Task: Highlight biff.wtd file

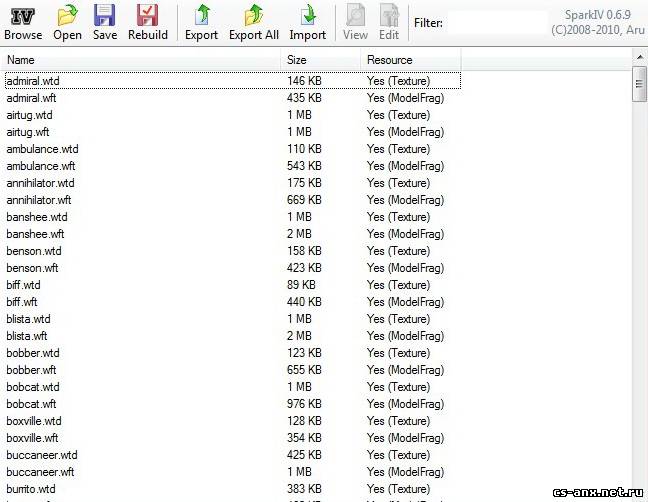Action: [233, 285]
